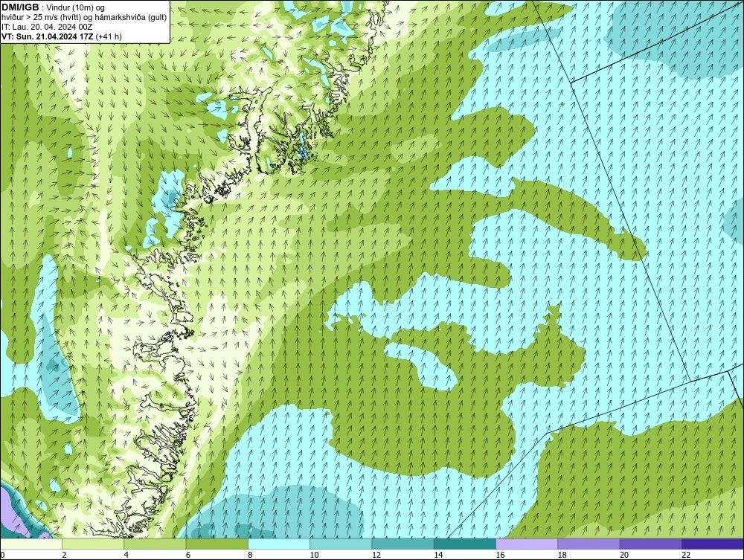Click the 14–16 m/s dark teal legend swatch
Viewport: 744px width, 560px height.
[464, 544]
